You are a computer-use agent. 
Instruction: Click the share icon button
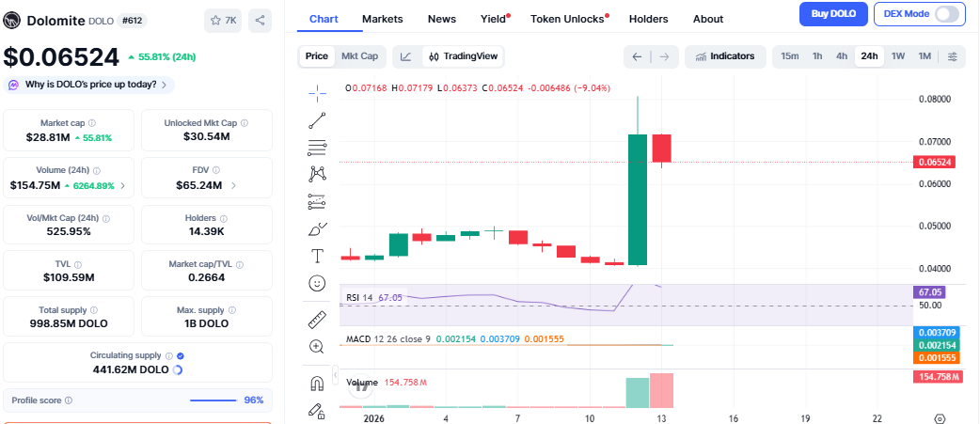[x=260, y=21]
